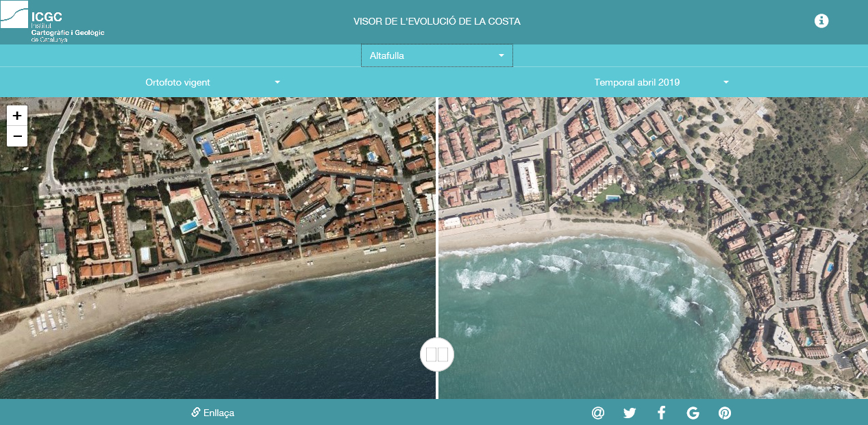868x425 pixels.
Task: Open the Ortofoto vigent layer dropdown
Action: pyautogui.click(x=213, y=82)
